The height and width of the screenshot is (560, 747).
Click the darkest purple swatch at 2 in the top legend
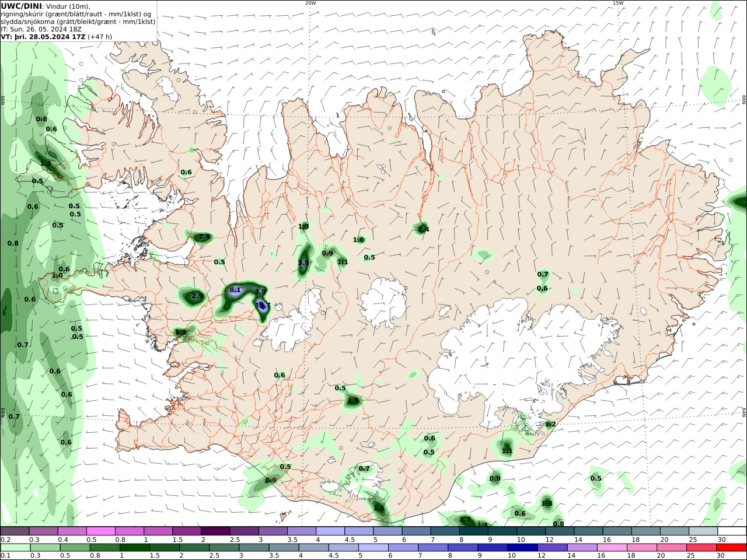click(x=215, y=531)
